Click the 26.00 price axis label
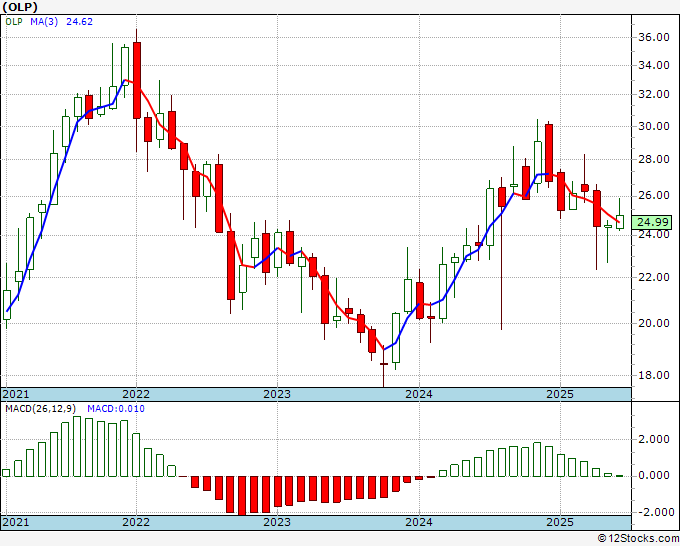 pos(654,196)
